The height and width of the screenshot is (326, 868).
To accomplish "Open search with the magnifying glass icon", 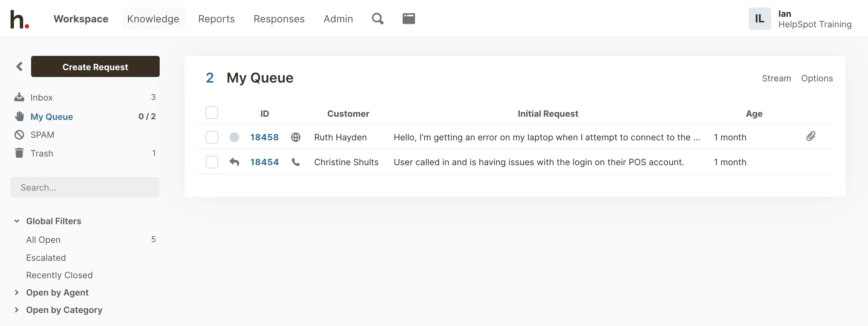I will coord(377,19).
